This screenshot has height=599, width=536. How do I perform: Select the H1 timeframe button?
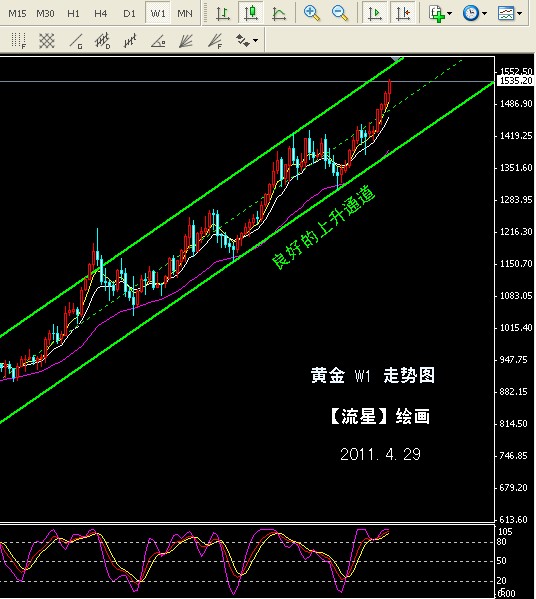click(73, 14)
